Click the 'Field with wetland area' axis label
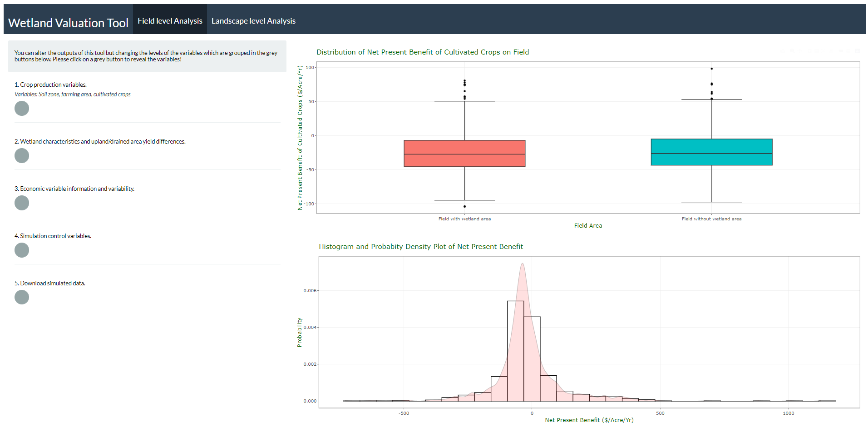Viewport: 868px width, 428px height. (464, 219)
